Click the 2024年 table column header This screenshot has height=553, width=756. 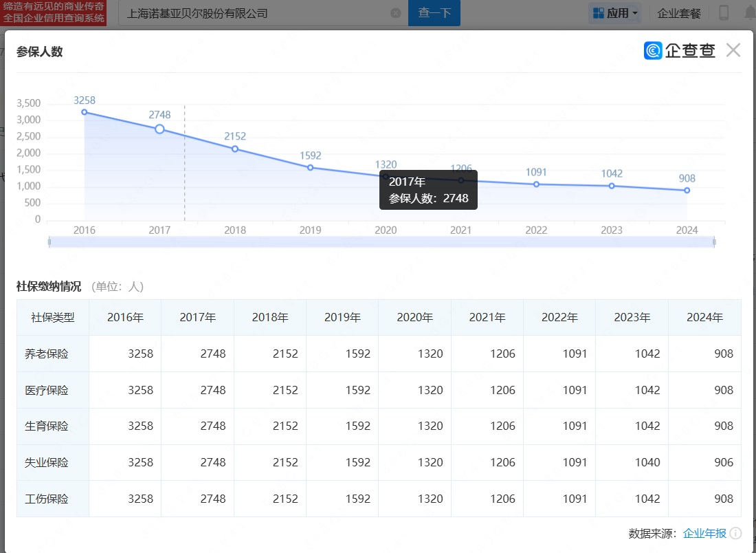[704, 318]
